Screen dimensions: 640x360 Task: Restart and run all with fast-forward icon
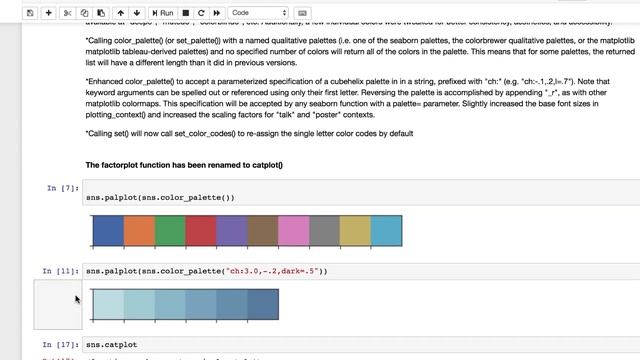click(217, 13)
